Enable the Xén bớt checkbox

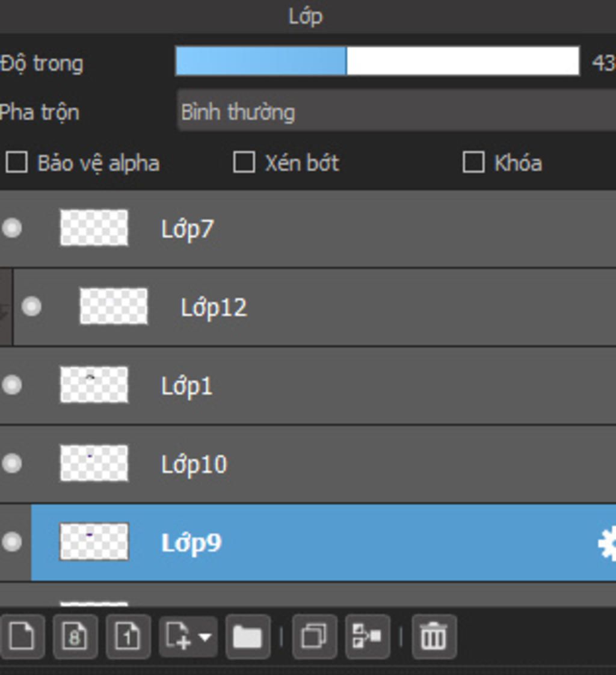point(244,162)
